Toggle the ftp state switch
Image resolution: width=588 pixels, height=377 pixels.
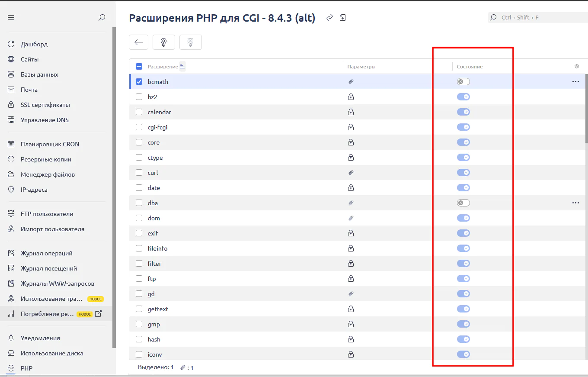[463, 279]
